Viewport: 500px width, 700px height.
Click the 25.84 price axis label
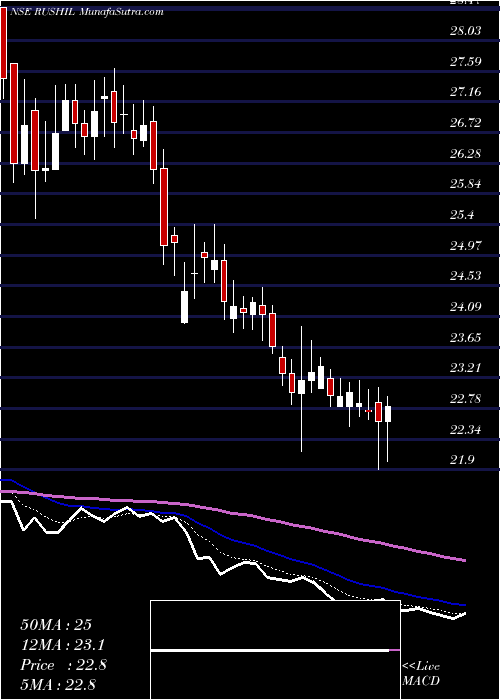465,184
